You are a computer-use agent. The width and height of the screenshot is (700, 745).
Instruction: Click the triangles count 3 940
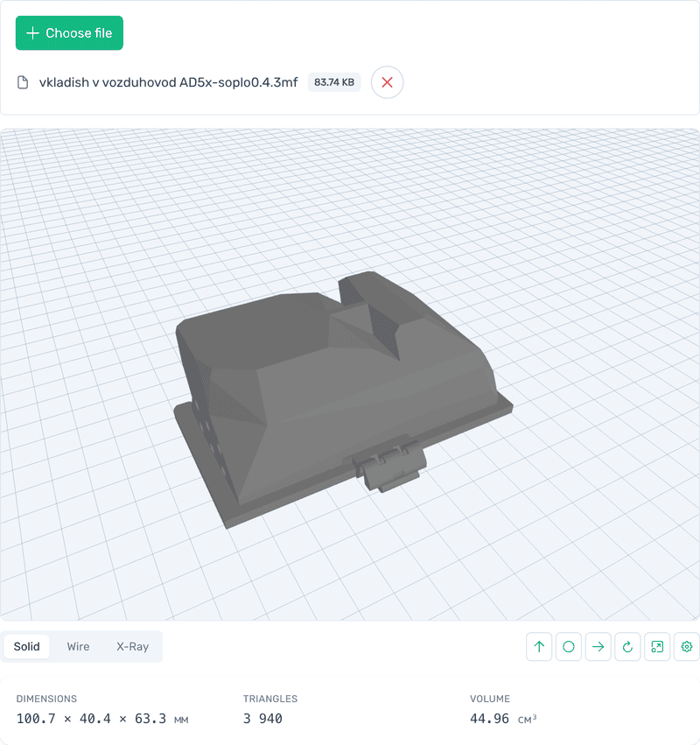pyautogui.click(x=262, y=719)
